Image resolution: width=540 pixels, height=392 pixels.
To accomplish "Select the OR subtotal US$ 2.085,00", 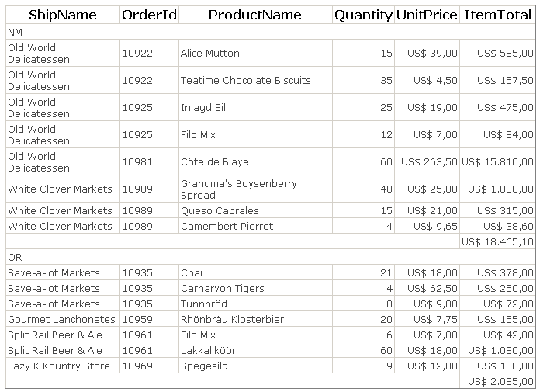I will pos(497,381).
